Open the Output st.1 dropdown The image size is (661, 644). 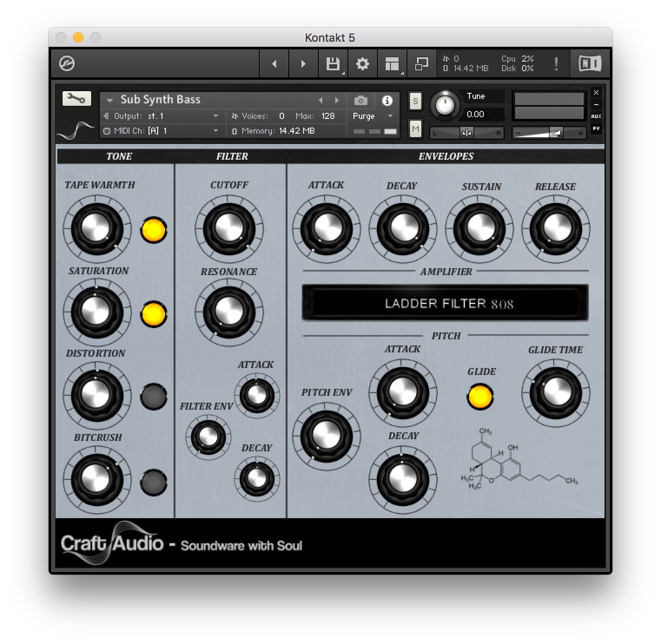[216, 116]
